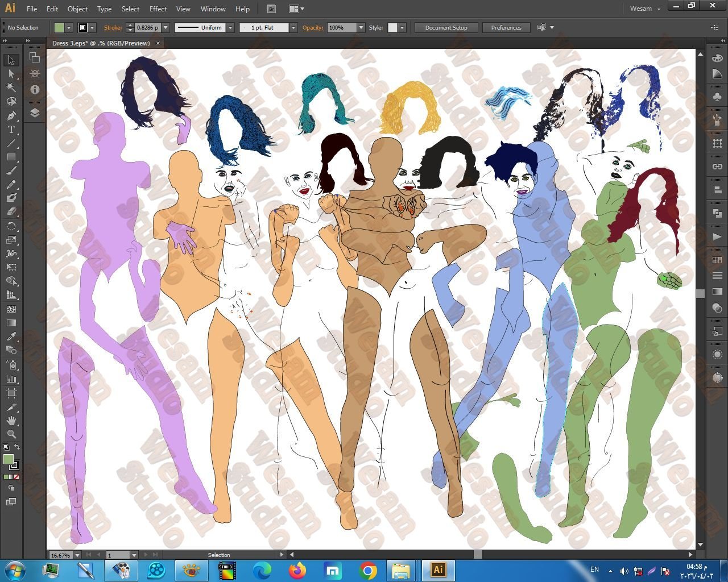Pick the Eyedropper tool
Viewport: 728px width, 582px height.
pos(11,336)
